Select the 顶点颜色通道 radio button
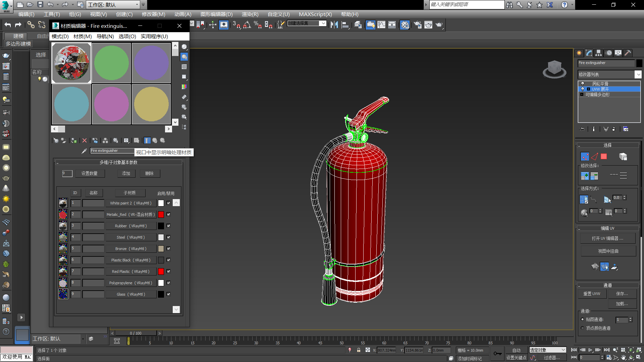644x362 pixels. pos(582,328)
